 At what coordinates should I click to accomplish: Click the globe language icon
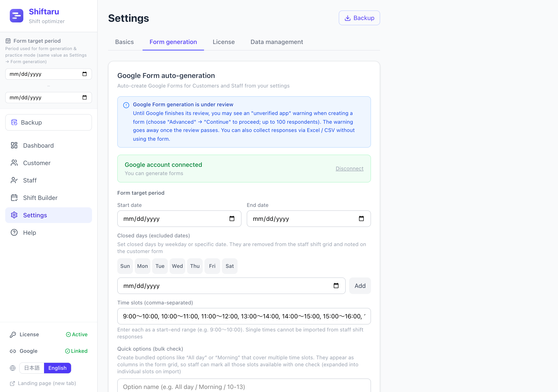click(x=13, y=368)
